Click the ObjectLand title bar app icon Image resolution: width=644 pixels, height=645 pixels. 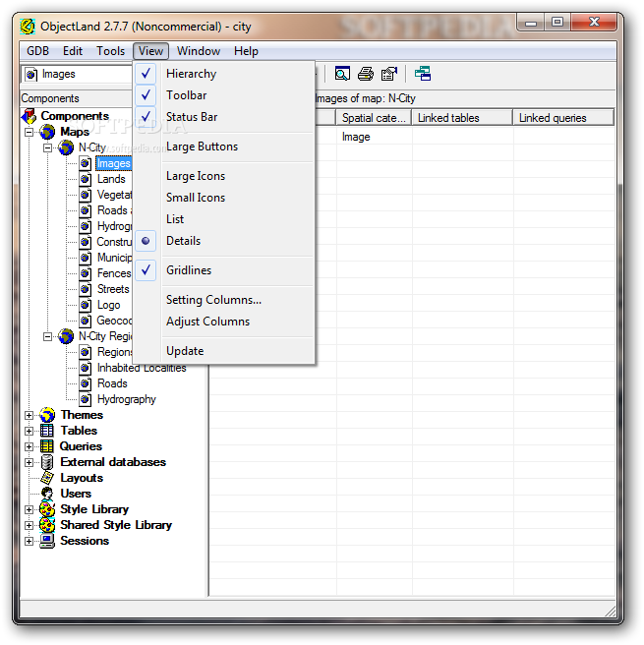pos(28,27)
